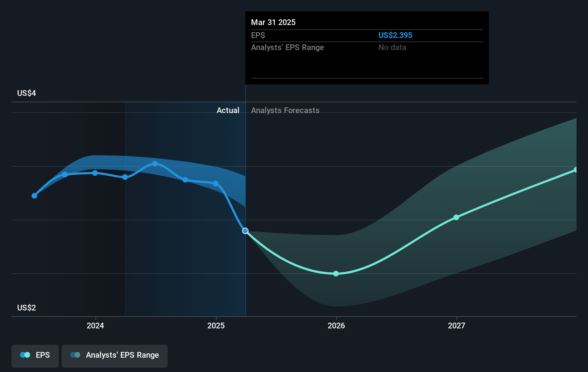Click the Analysts' EPS Range legend dots
This screenshot has height=372, width=588.
pos(75,355)
